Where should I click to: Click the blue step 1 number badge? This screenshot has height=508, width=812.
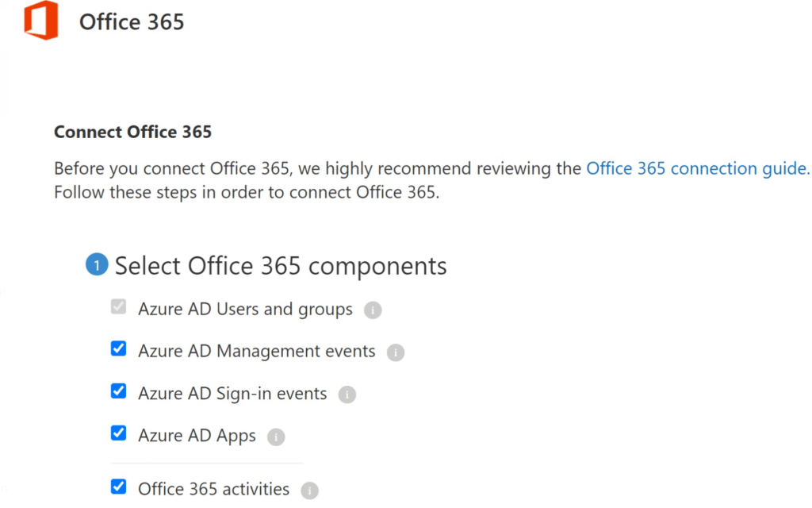(97, 266)
